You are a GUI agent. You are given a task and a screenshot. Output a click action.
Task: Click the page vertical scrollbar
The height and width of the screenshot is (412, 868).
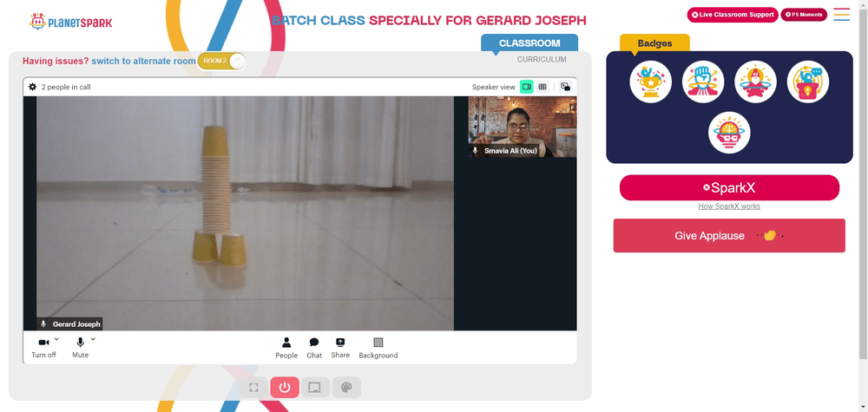[863, 182]
